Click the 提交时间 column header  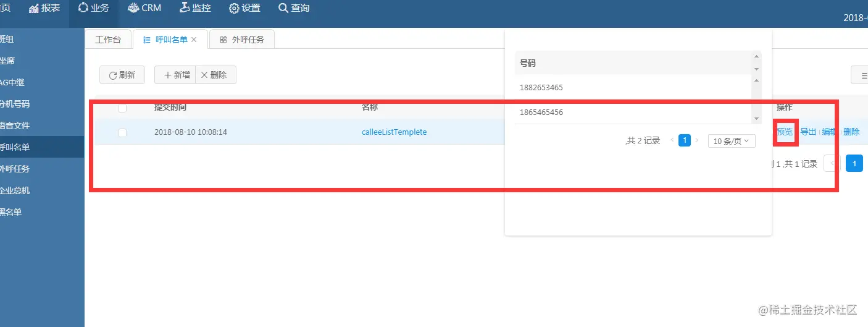170,107
